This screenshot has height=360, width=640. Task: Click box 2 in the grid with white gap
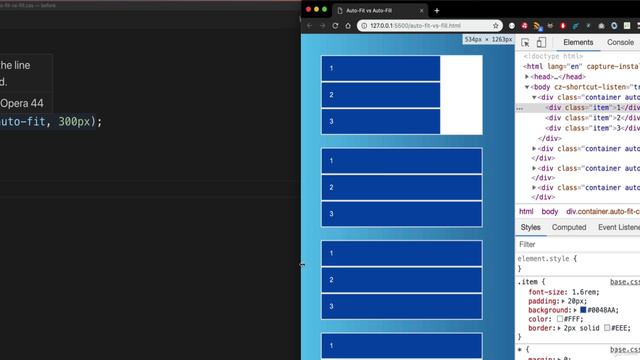[x=381, y=95]
